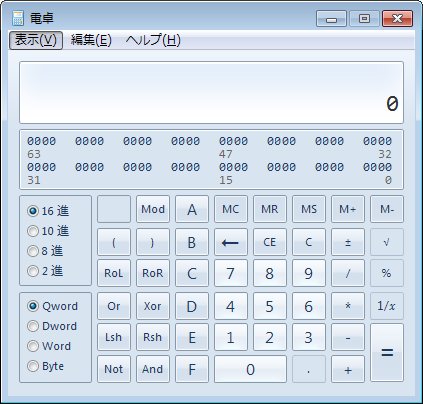
Task: Click the RoL rotate left button
Action: tap(114, 273)
